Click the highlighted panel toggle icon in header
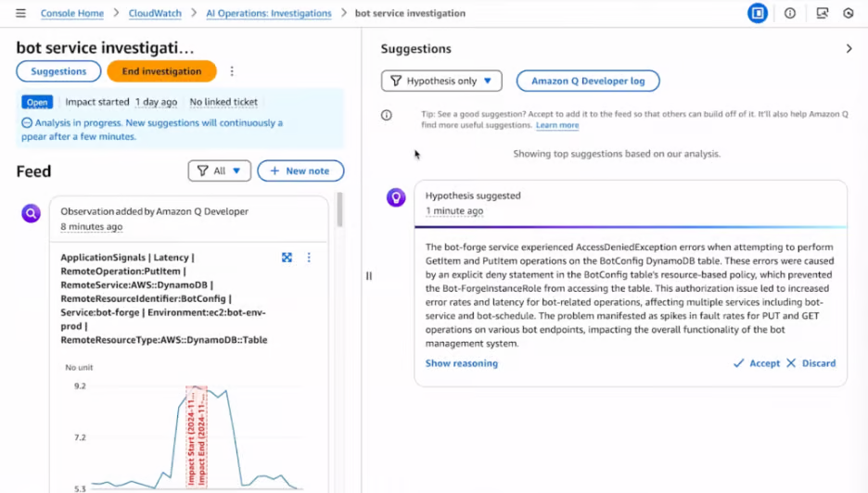Viewport: 868px width, 493px height. [x=758, y=14]
